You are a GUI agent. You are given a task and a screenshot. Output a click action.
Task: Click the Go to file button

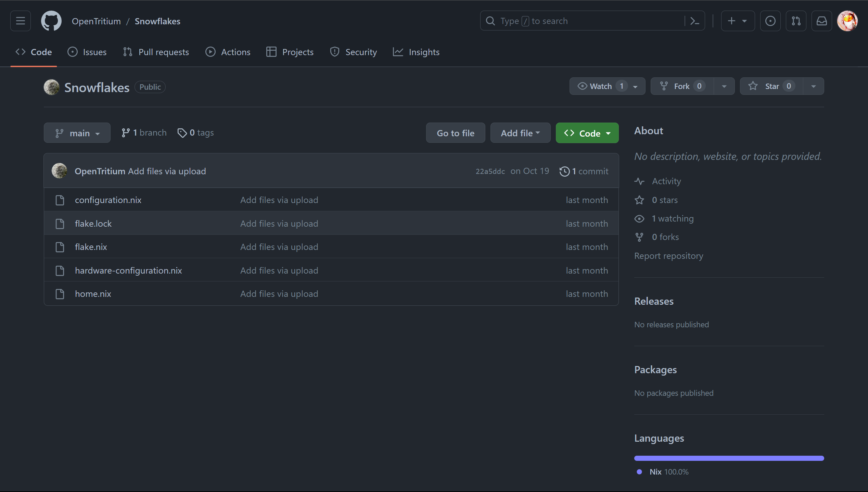pos(456,133)
